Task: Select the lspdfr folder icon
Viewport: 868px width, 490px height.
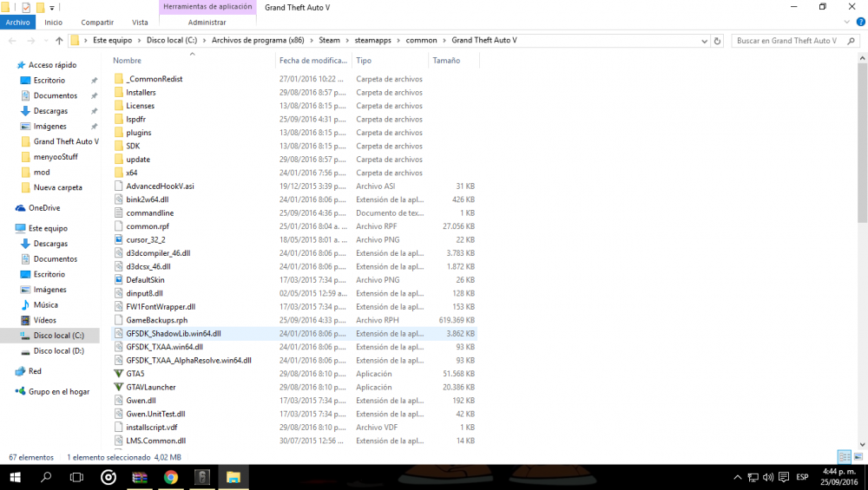Action: [x=118, y=120]
